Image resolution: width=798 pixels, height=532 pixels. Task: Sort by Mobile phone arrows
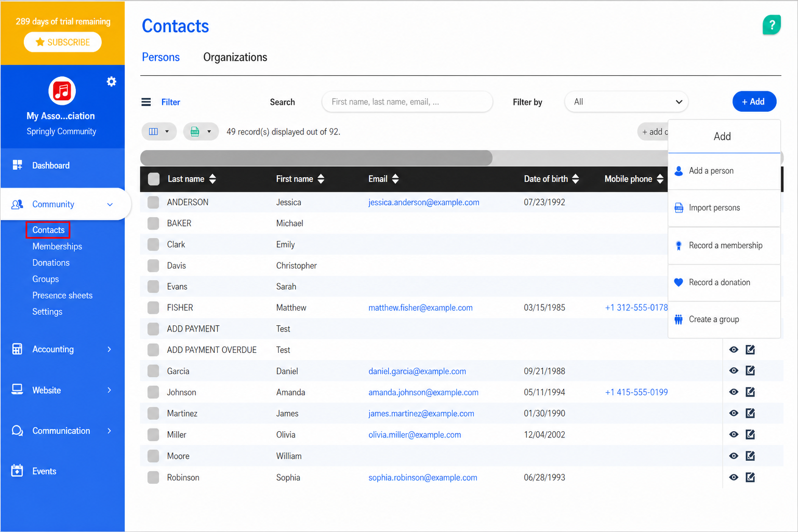660,179
